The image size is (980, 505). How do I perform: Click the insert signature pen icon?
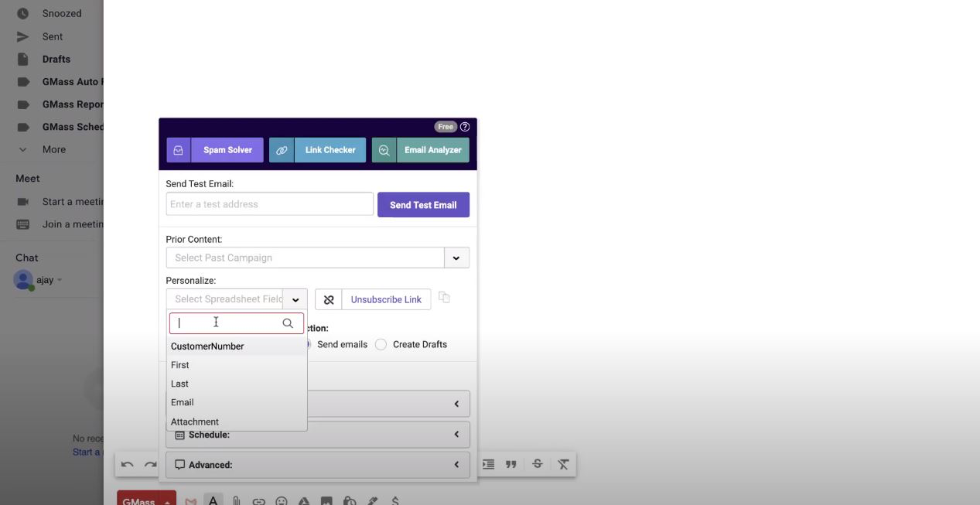pyautogui.click(x=373, y=501)
